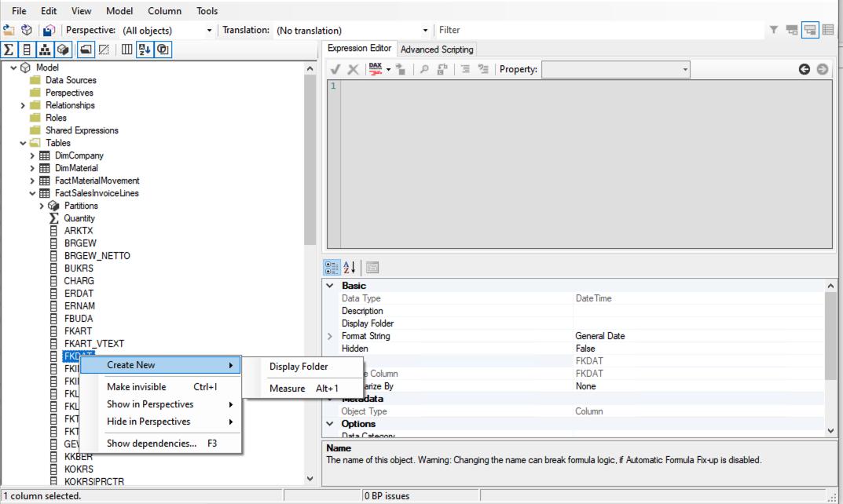Image resolution: width=843 pixels, height=504 pixels.
Task: Click into the Filter input field
Action: [x=599, y=30]
